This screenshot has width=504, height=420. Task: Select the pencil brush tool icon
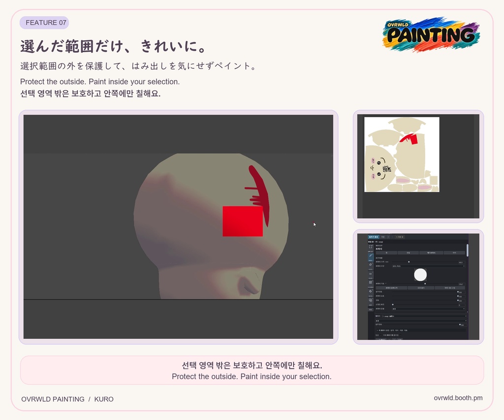pyautogui.click(x=371, y=256)
